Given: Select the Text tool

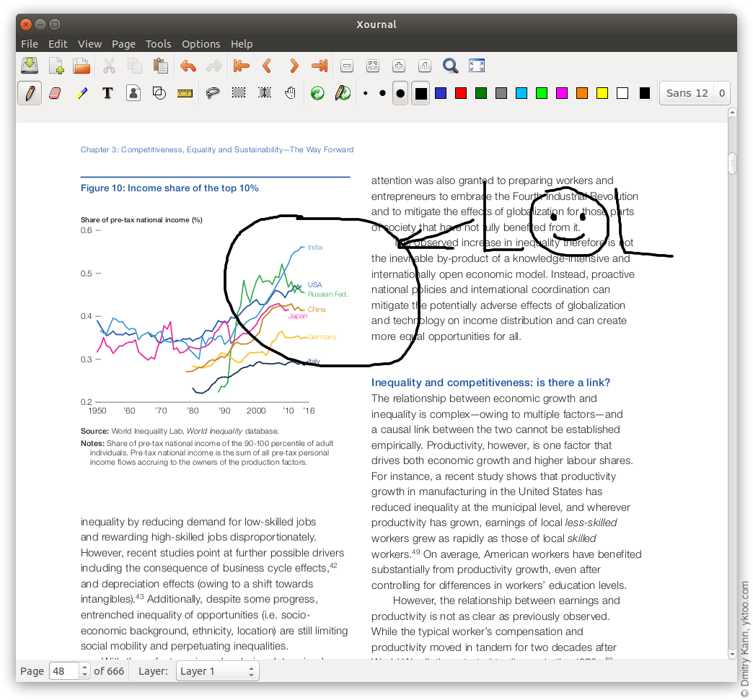Looking at the screenshot, I should point(107,93).
